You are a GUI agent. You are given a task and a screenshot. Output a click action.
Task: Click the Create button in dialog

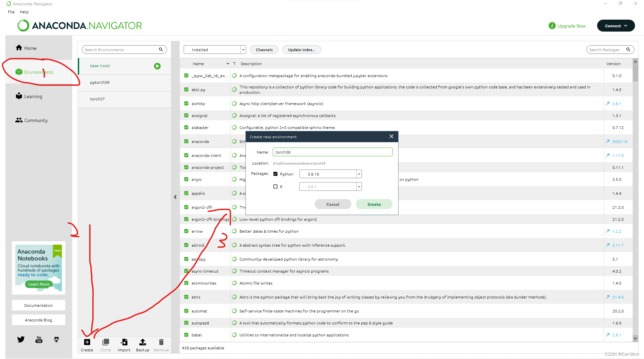(x=374, y=204)
